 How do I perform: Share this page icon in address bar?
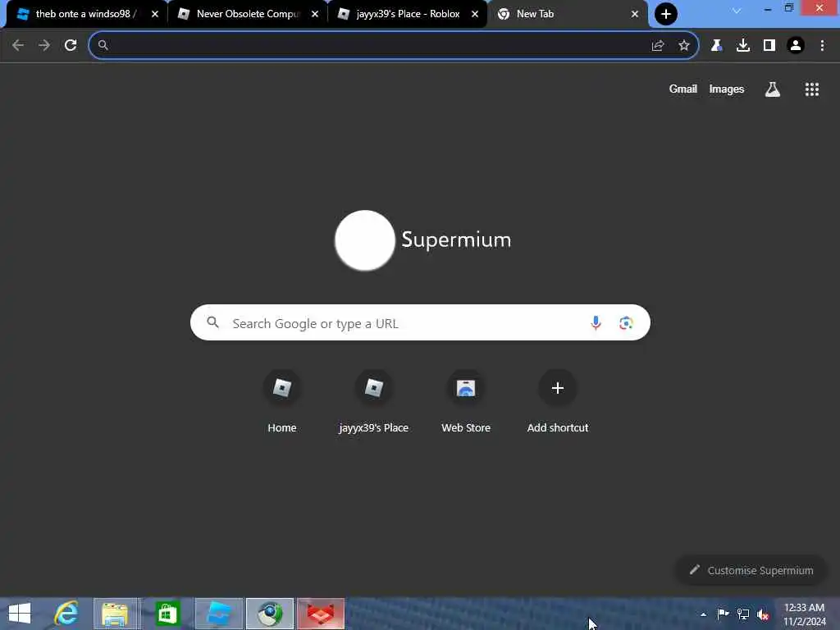(x=658, y=46)
